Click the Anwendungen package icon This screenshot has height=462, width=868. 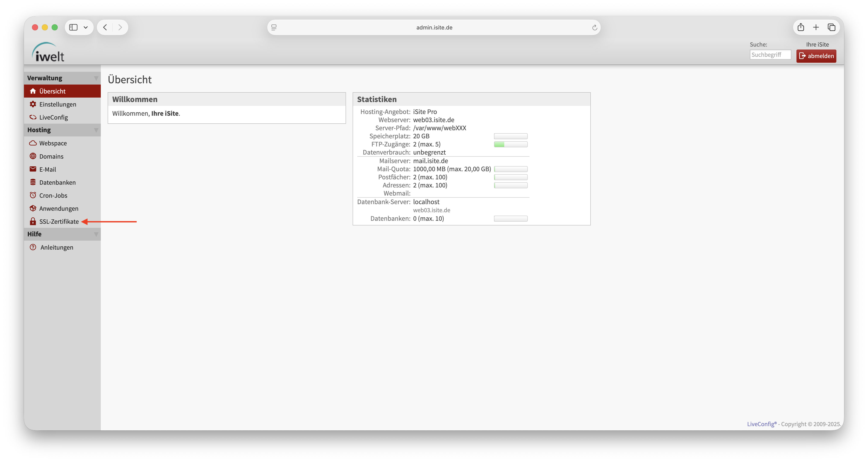coord(33,208)
